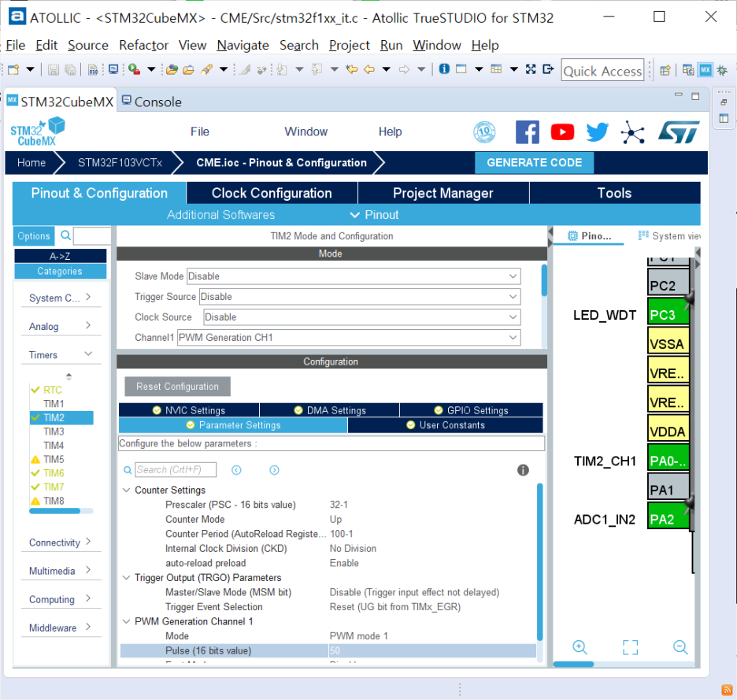Go to Home breadcrumb

coord(31,163)
